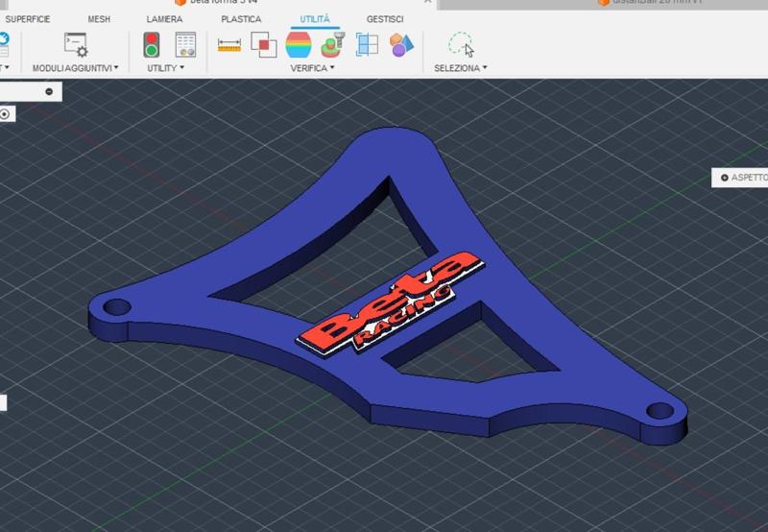Go to the PLASTICA tab
This screenshot has height=532, width=768.
241,19
